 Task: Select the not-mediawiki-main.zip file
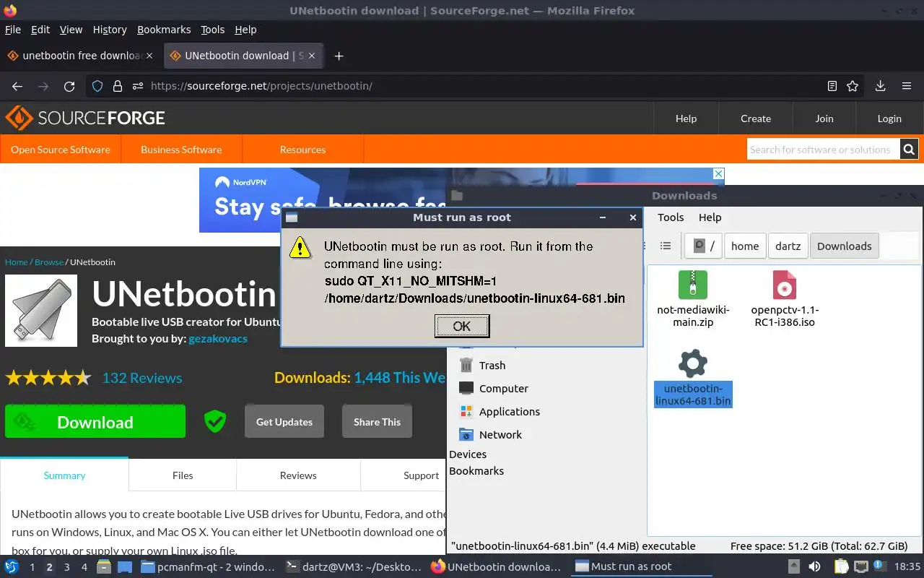pyautogui.click(x=693, y=298)
